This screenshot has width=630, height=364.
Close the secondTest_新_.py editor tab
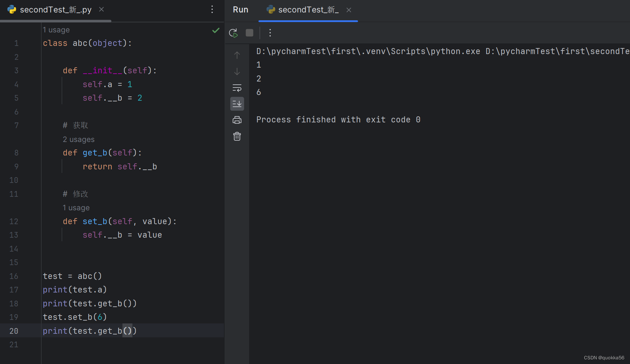(x=101, y=9)
